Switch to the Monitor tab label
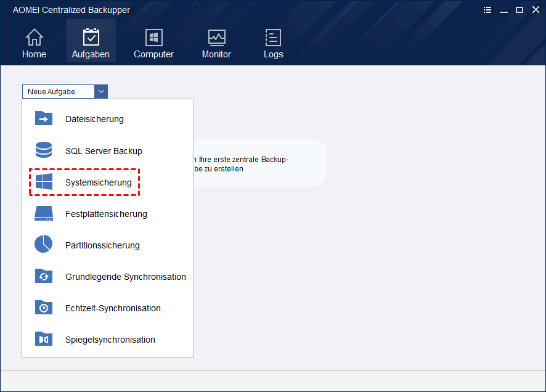Image resolution: width=546 pixels, height=392 pixels. click(216, 54)
